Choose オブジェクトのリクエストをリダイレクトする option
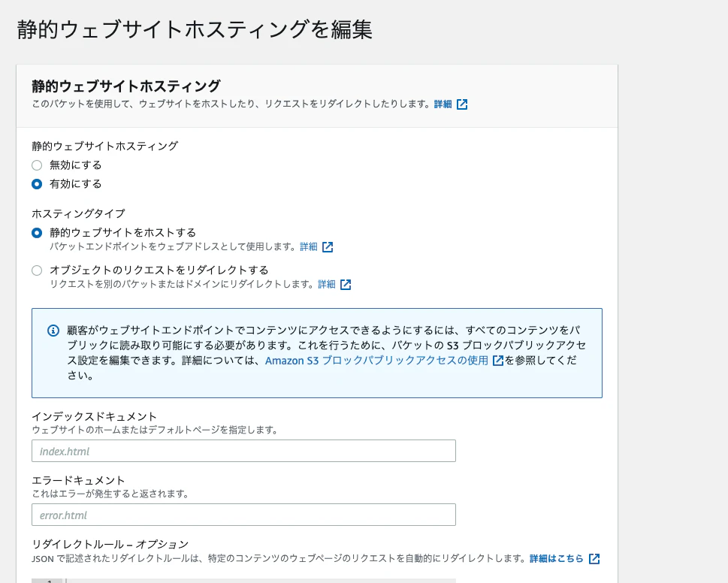Screen dimensions: 728x583 coord(37,270)
